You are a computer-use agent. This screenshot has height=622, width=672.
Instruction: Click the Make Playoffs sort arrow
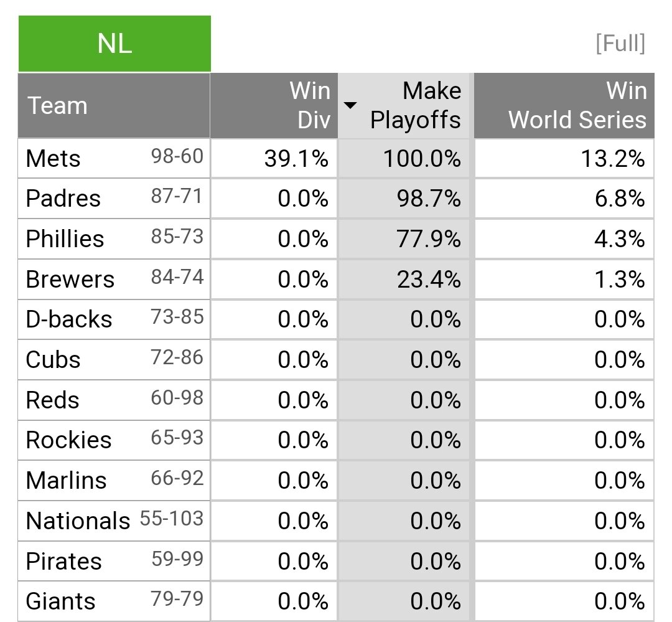point(350,105)
